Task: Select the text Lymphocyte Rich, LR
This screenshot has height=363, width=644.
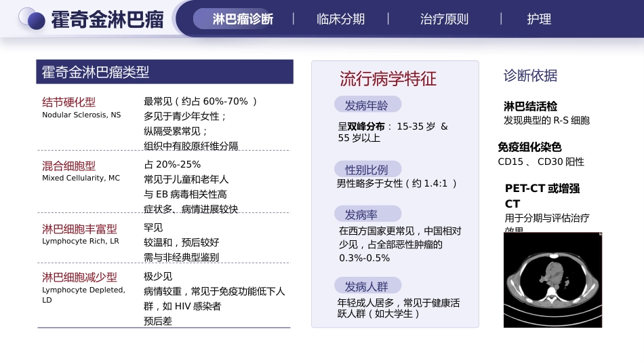Action: 81,241
